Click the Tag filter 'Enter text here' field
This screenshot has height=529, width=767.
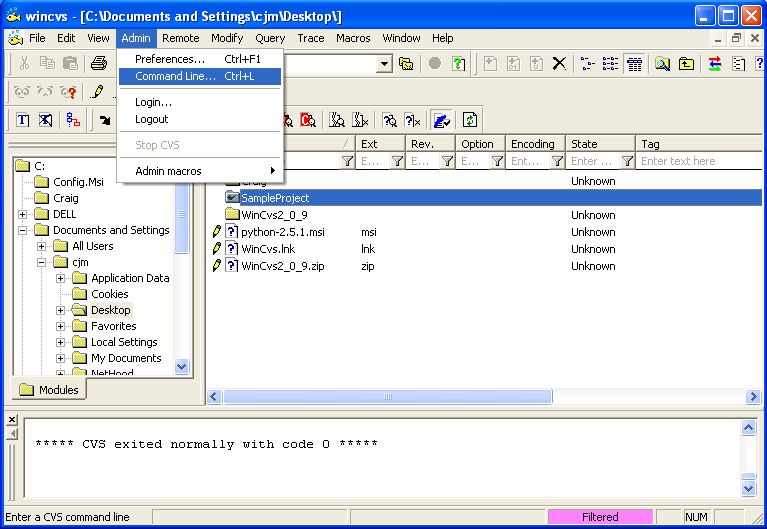(x=699, y=161)
